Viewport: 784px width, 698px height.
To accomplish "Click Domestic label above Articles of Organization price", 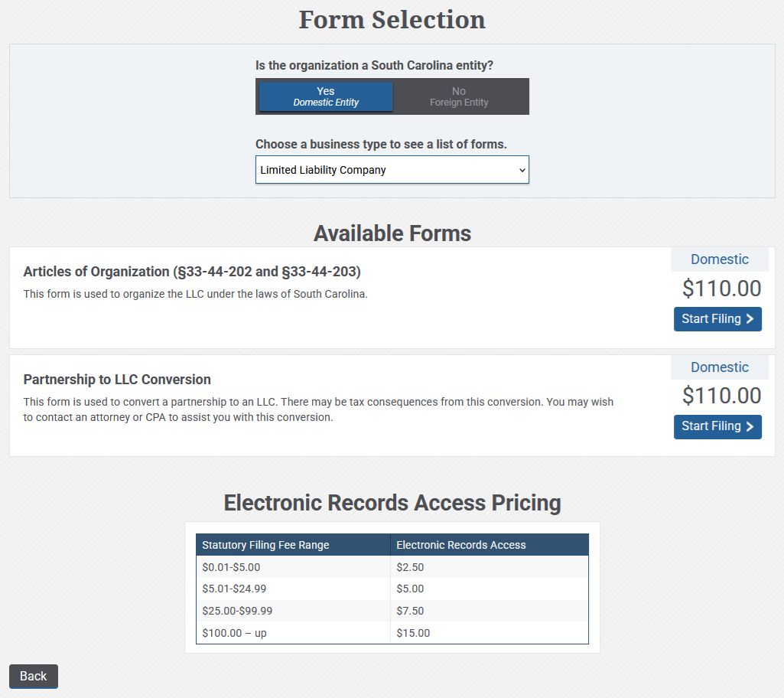I will pos(719,259).
